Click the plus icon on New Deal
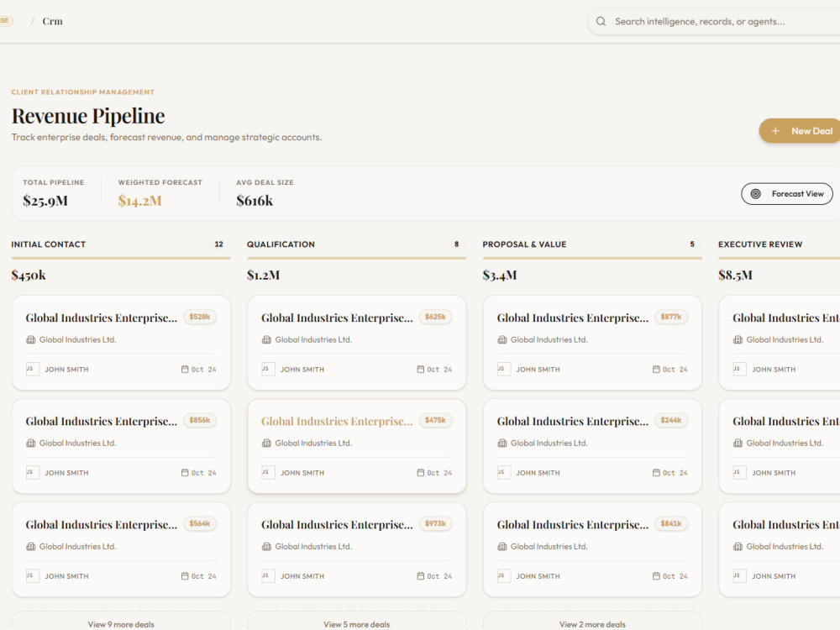 point(775,131)
